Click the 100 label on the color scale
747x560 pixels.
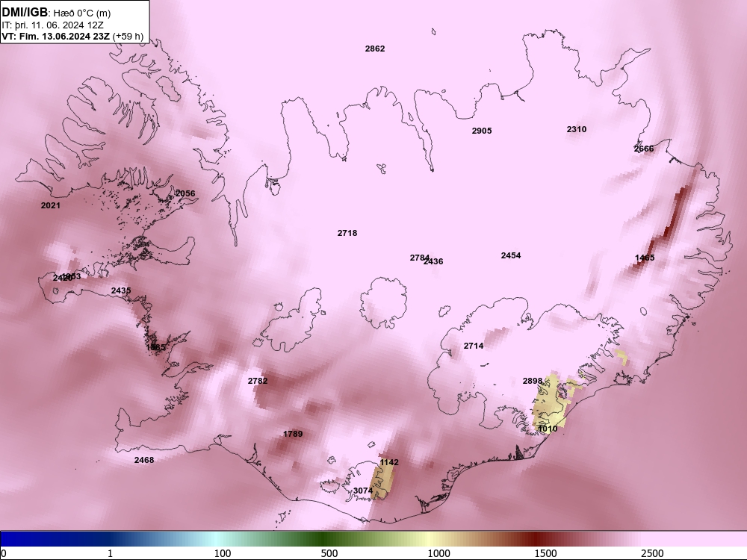(x=223, y=553)
